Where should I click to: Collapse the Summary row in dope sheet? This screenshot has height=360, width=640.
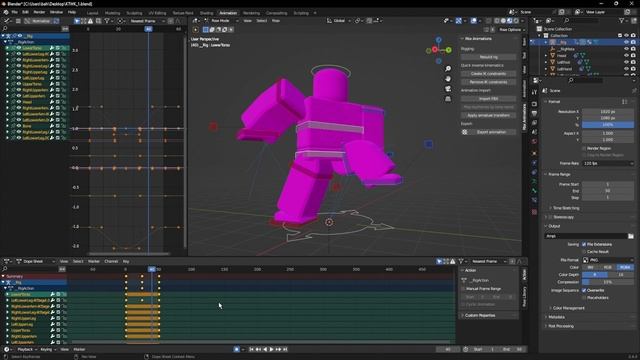pos(3,276)
